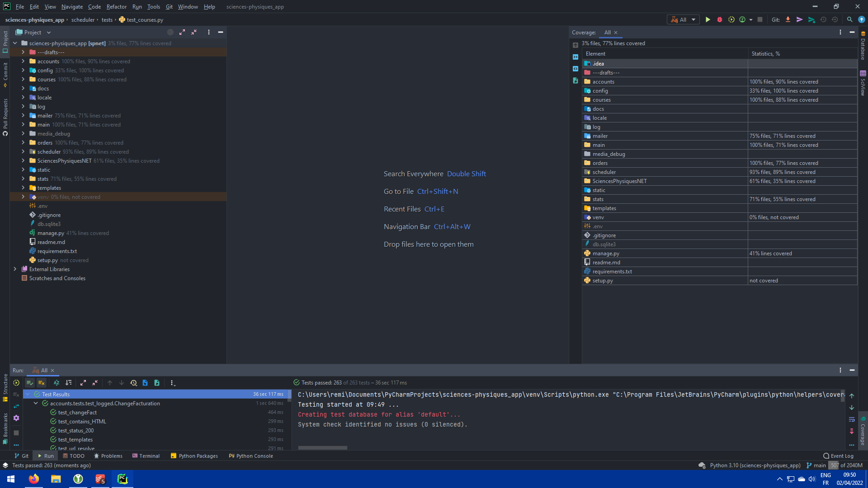Screen dimensions: 868x488
Task: Collapse ChangeFacturation test node
Action: pos(36,403)
